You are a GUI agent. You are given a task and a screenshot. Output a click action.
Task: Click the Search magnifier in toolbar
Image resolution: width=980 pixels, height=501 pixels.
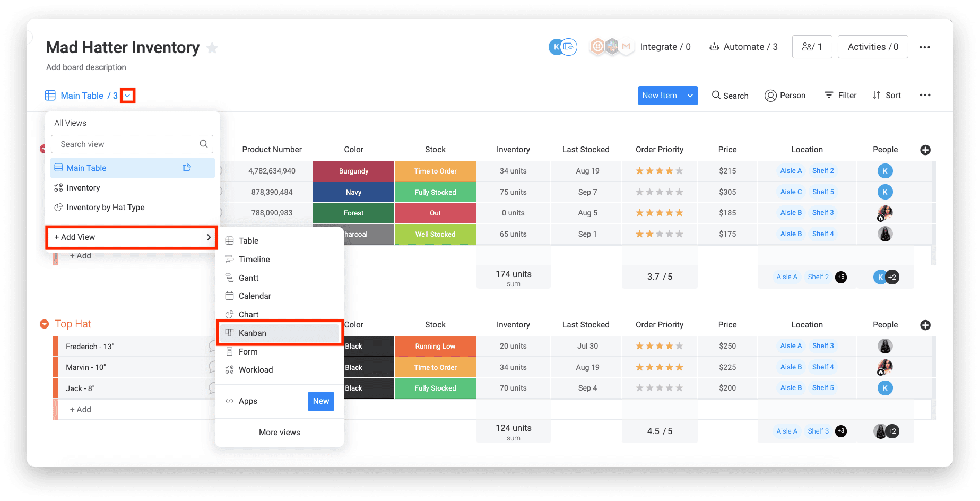pos(716,95)
